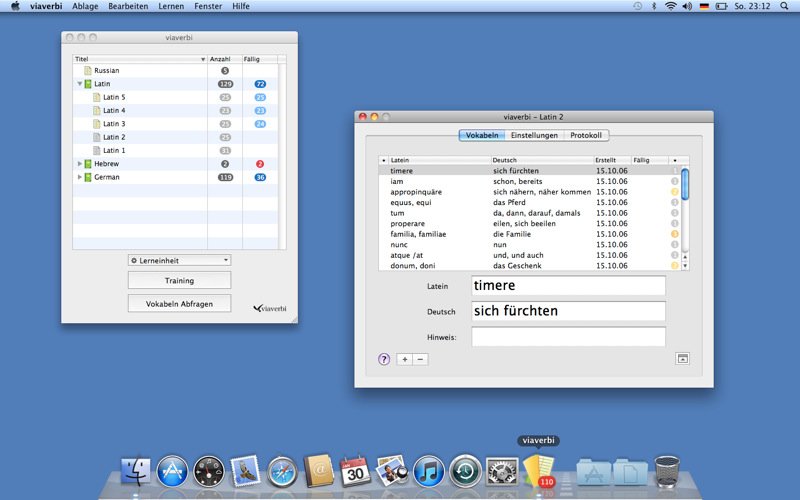Open the viaverbi icon in the Dock
Viewport: 800px width, 500px height.
point(538,471)
